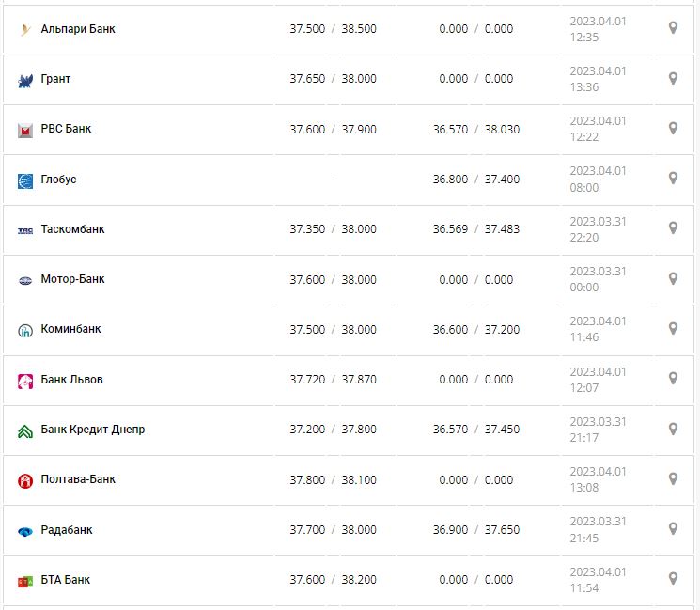Screen dimensions: 700x610
Task: Click the map pin for Альпари Банк
Action: point(673,28)
